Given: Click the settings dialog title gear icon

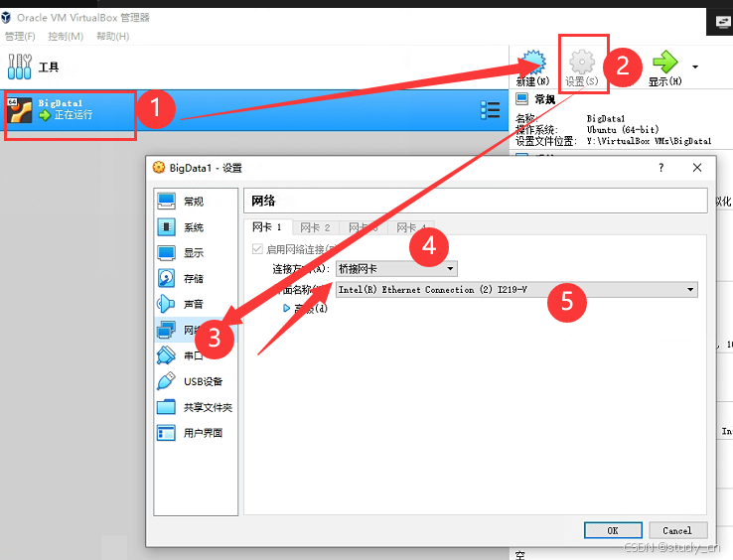Looking at the screenshot, I should [x=159, y=168].
